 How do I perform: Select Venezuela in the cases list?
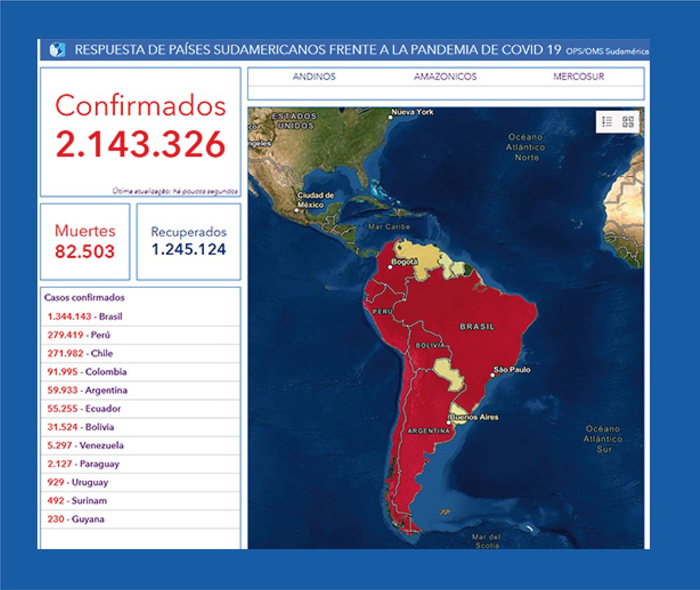(86, 445)
